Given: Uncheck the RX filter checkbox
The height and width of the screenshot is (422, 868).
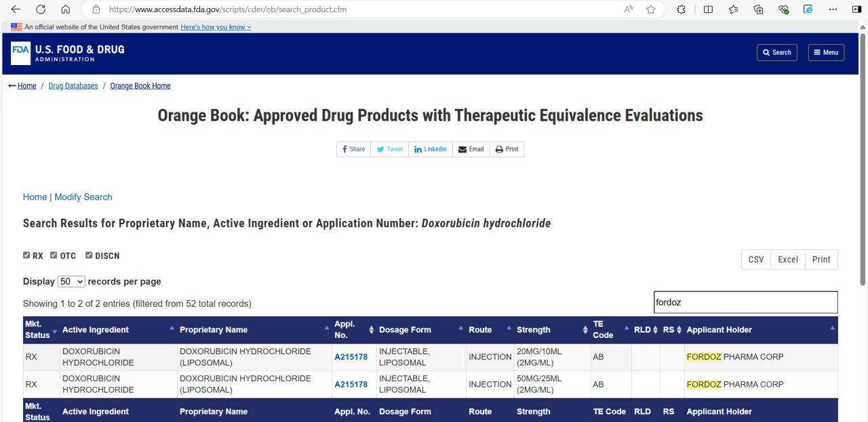Looking at the screenshot, I should (x=26, y=255).
